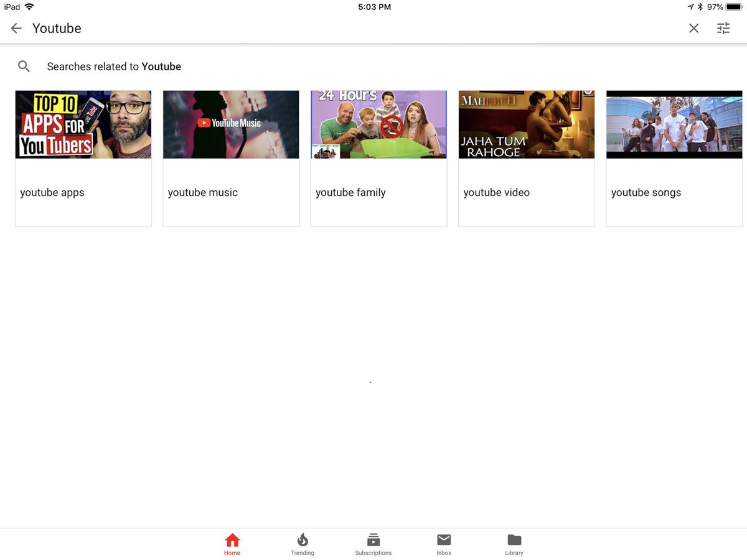Tap the location services arrow icon

[x=690, y=7]
